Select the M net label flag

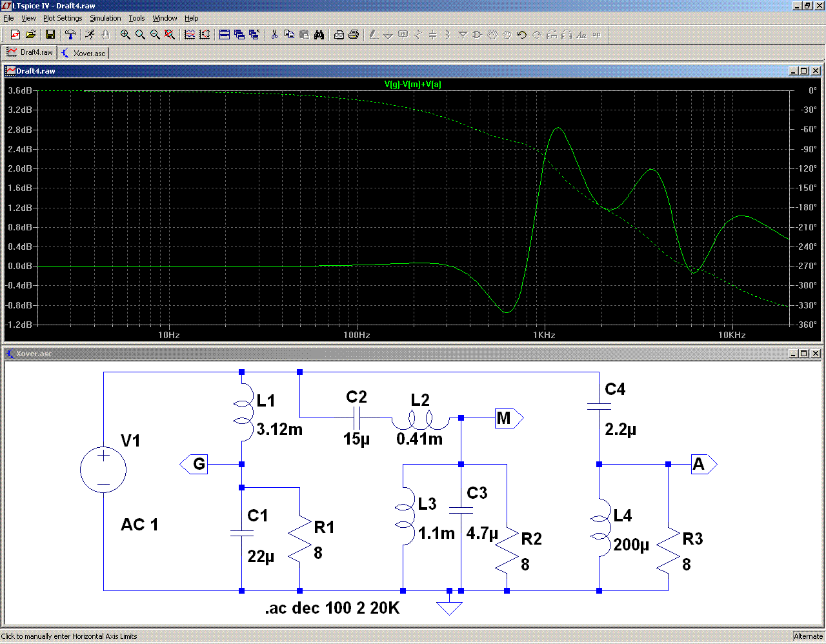[509, 418]
